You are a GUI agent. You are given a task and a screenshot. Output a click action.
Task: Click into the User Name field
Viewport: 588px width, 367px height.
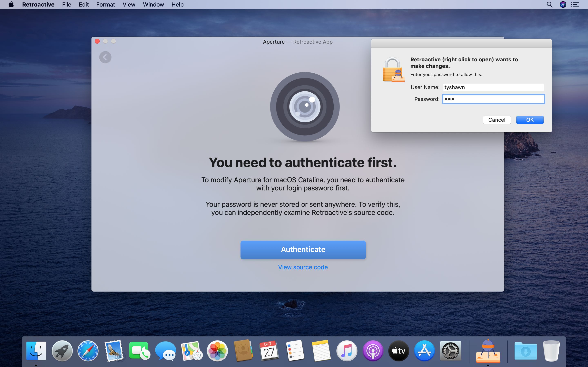click(x=493, y=87)
